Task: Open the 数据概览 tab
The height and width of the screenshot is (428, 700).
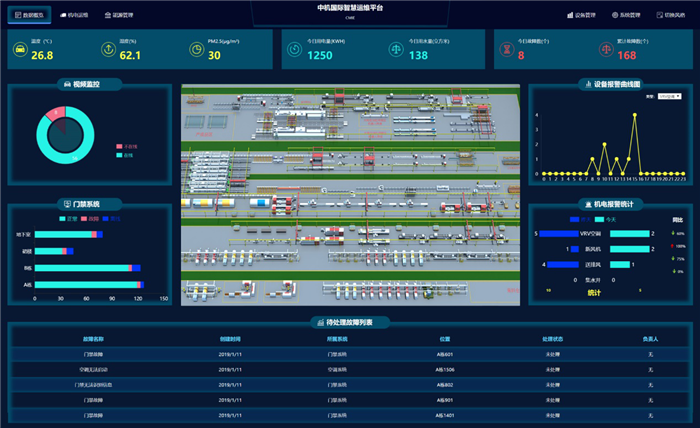Action: [29, 15]
